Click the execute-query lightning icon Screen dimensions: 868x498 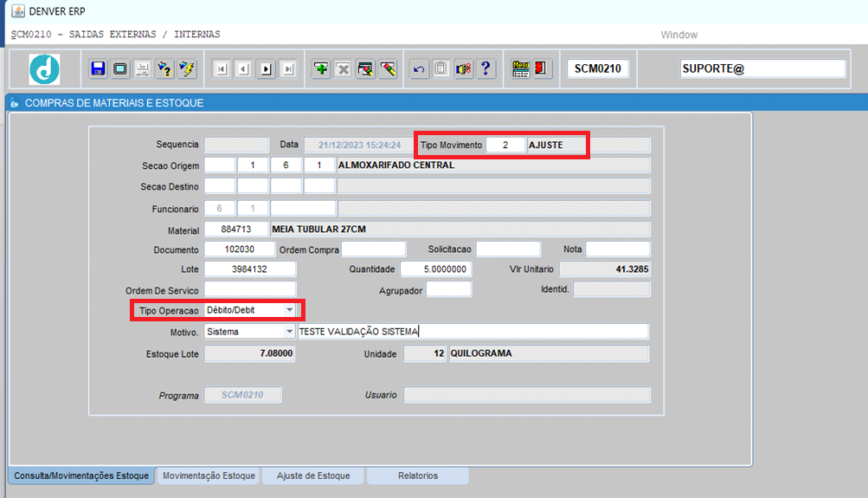[x=187, y=68]
